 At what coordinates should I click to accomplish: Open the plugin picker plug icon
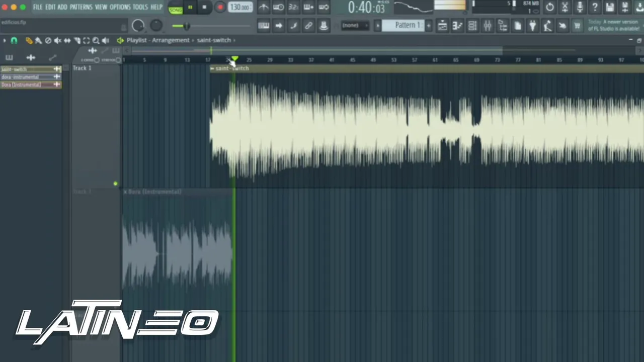533,26
